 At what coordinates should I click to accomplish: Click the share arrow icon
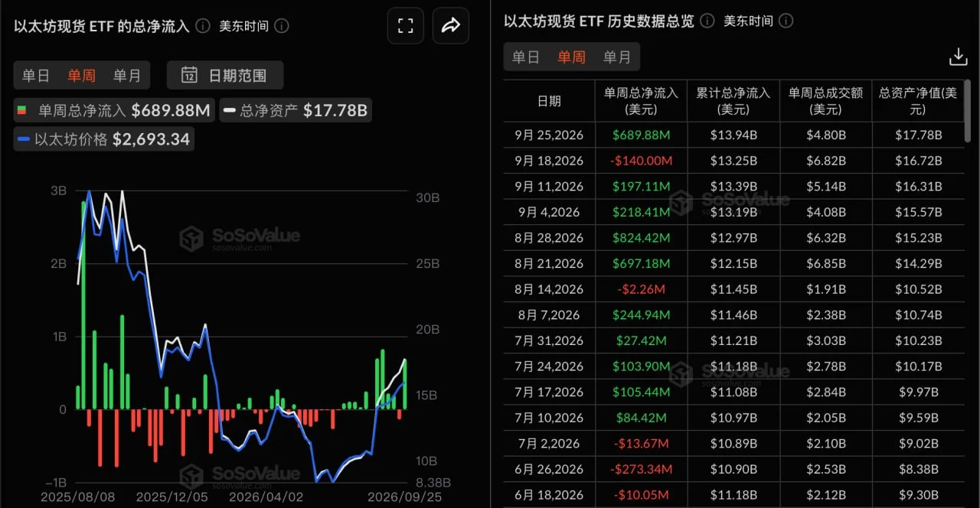(x=451, y=26)
